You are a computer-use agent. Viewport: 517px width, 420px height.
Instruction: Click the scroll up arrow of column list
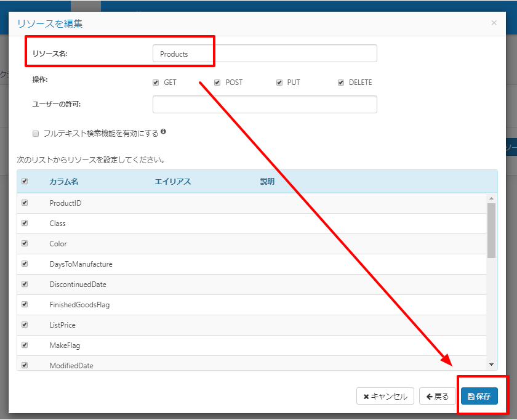(491, 198)
